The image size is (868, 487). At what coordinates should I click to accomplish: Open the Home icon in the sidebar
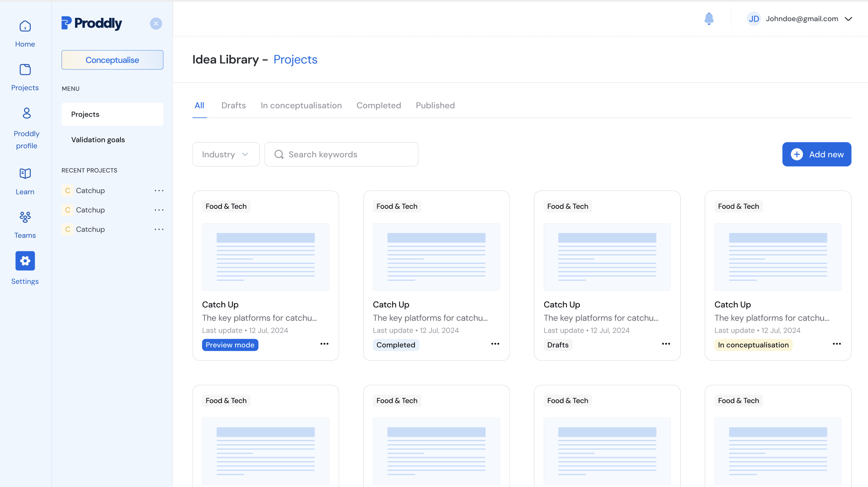[25, 26]
